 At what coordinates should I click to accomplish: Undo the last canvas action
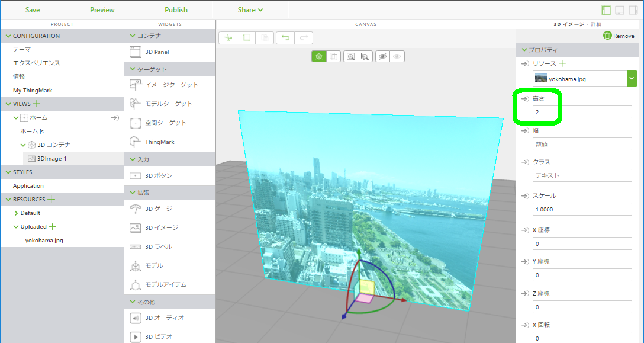click(x=285, y=38)
